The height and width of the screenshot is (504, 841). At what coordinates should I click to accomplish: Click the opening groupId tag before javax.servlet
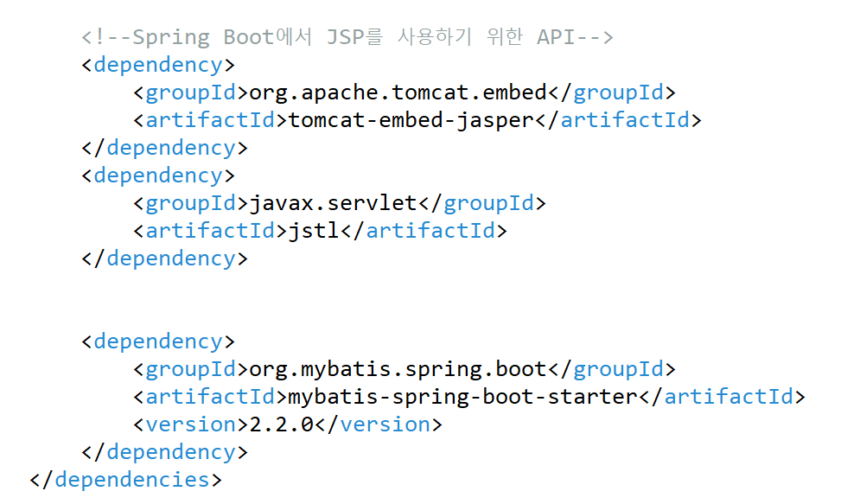pyautogui.click(x=191, y=203)
